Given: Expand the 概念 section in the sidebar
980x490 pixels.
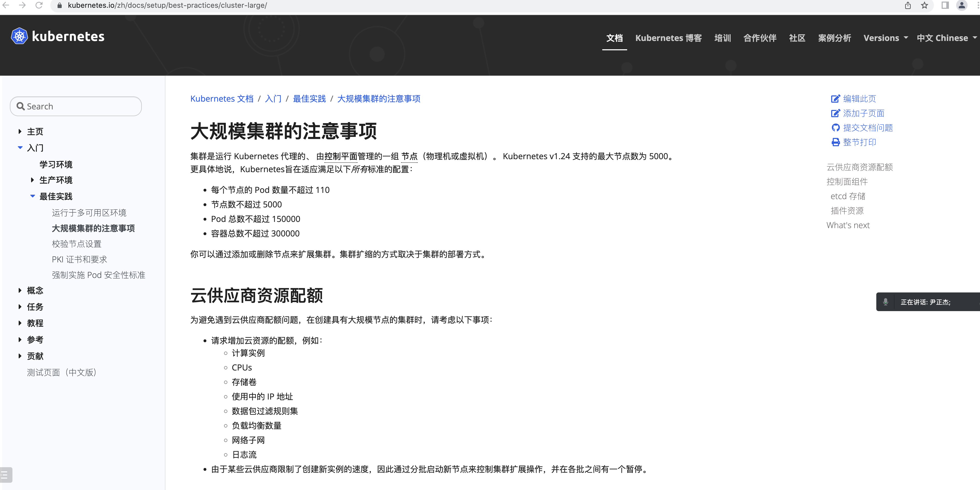Looking at the screenshot, I should coord(20,290).
